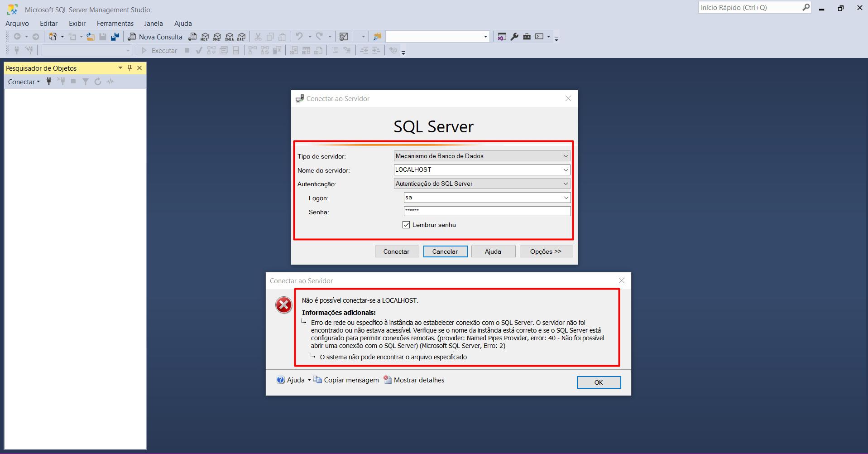
Task: Click the Find in Files folder icon
Action: 377,37
